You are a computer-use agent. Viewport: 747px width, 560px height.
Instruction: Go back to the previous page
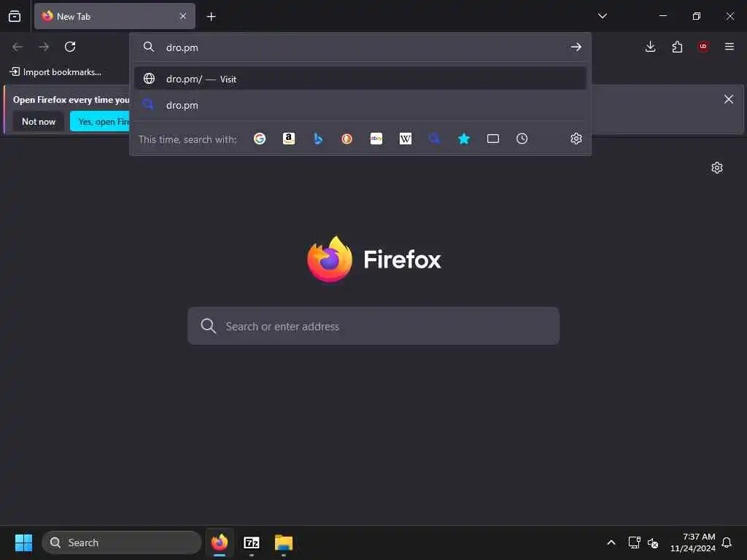click(18, 47)
